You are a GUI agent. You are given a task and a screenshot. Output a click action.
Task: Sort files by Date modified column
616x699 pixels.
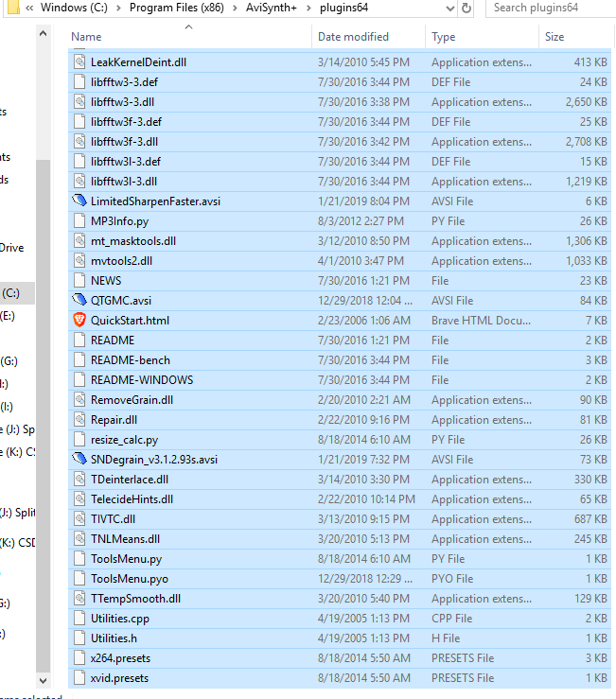(353, 37)
